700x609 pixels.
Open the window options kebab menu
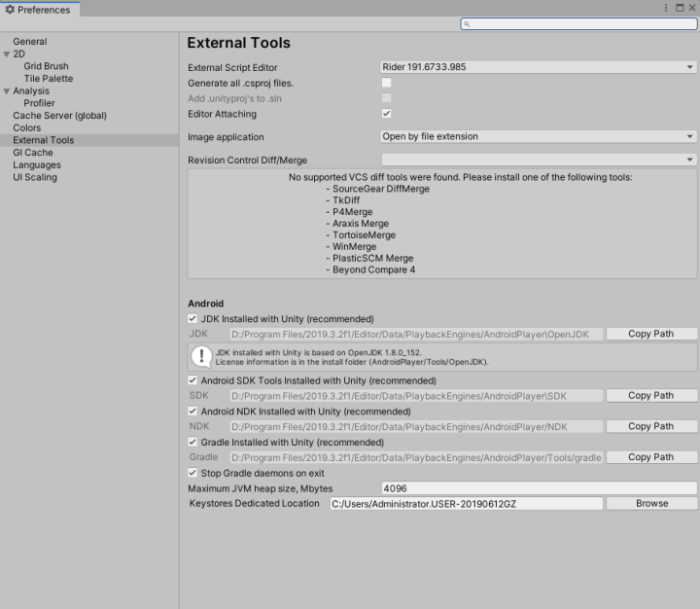(x=666, y=8)
